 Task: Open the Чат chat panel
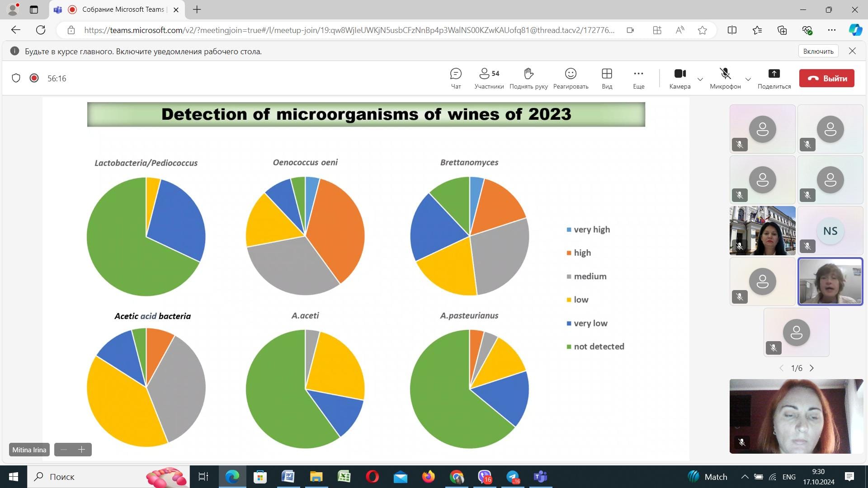point(456,78)
